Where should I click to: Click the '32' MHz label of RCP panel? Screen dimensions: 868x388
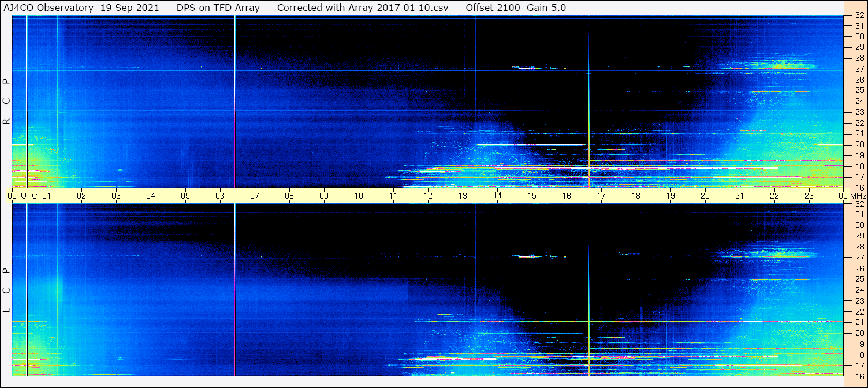tap(859, 16)
